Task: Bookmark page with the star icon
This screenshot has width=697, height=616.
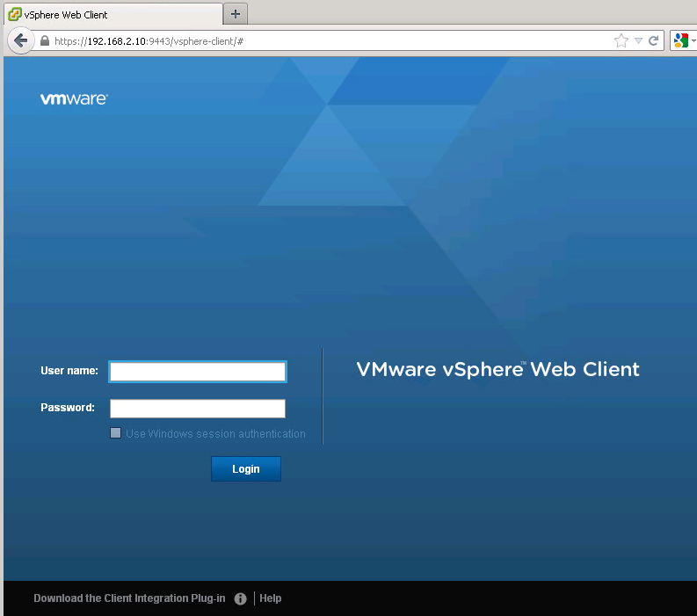Action: pos(621,41)
